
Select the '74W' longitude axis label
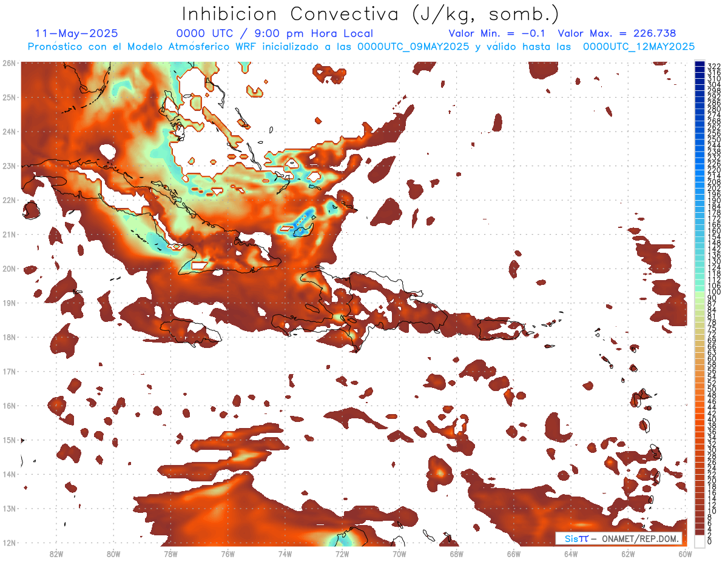(285, 554)
